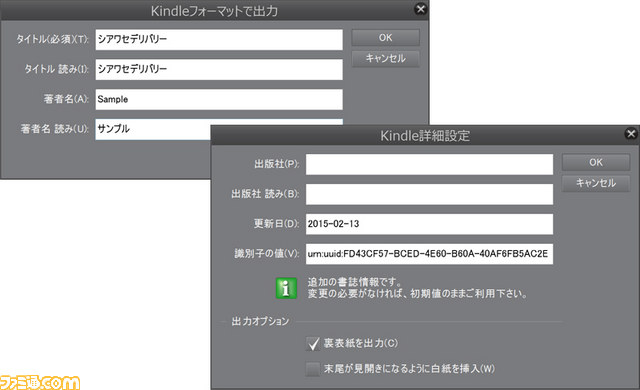Click the タイトル(必須) field
The image size is (640, 390).
219,40
